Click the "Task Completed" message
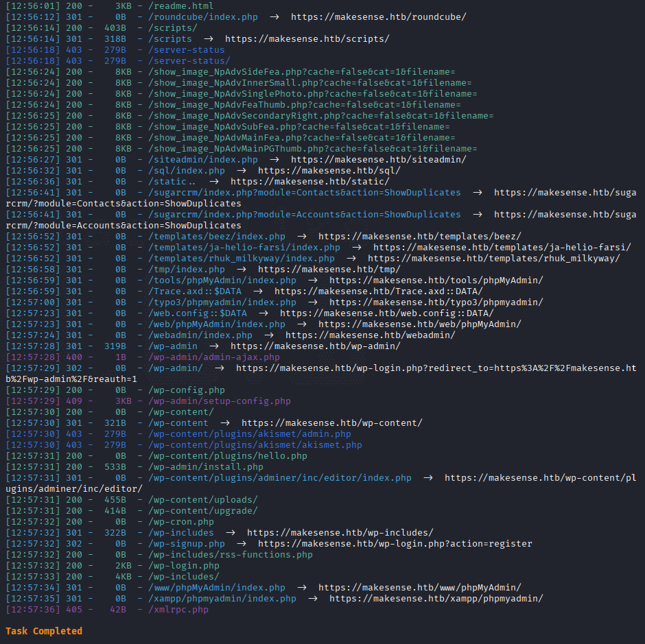Screen dimensions: 645x644 (x=44, y=631)
